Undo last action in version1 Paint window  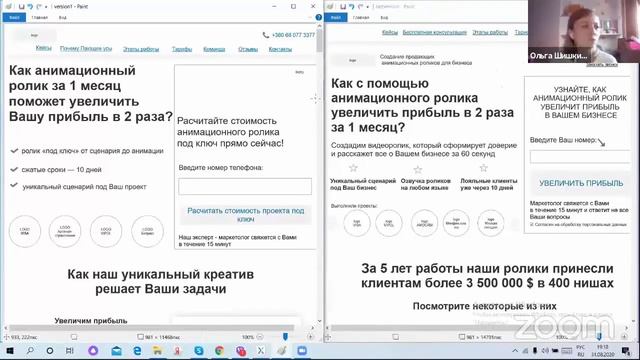coord(30,7)
